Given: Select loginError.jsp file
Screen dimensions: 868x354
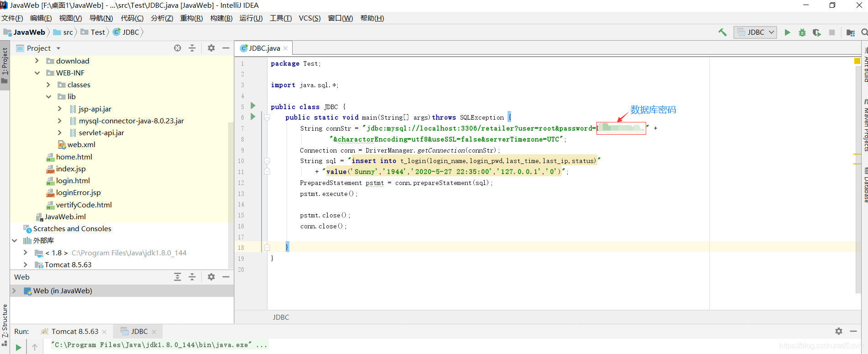Looking at the screenshot, I should pyautogui.click(x=73, y=192).
